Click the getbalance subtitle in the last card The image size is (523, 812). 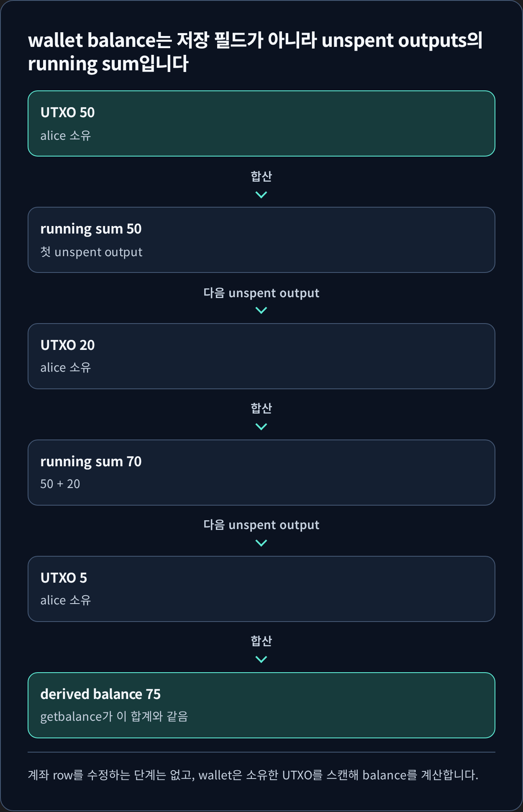[x=114, y=717]
